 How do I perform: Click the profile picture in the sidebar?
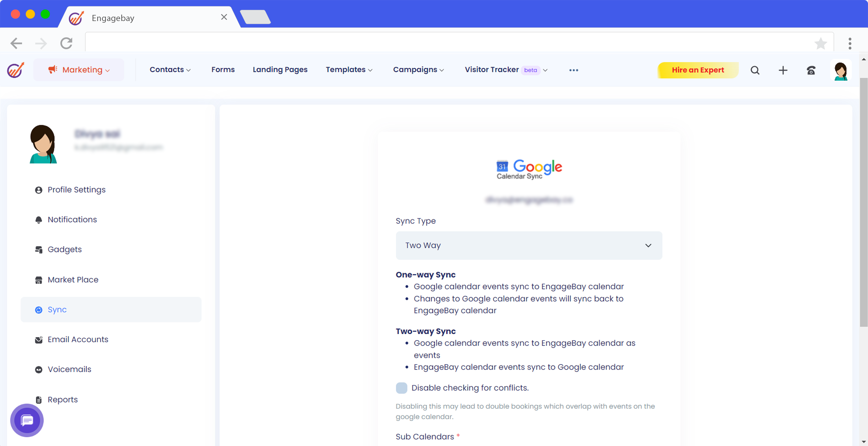coord(43,144)
